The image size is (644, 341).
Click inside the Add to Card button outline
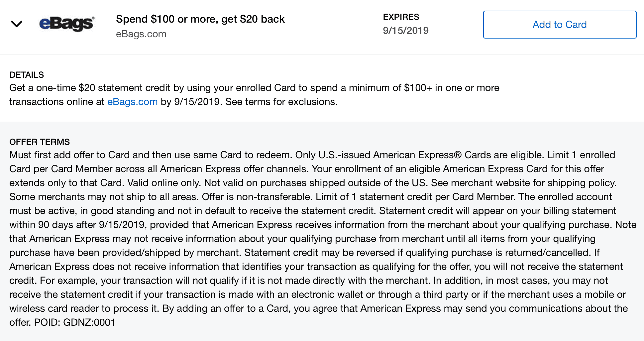click(x=559, y=24)
